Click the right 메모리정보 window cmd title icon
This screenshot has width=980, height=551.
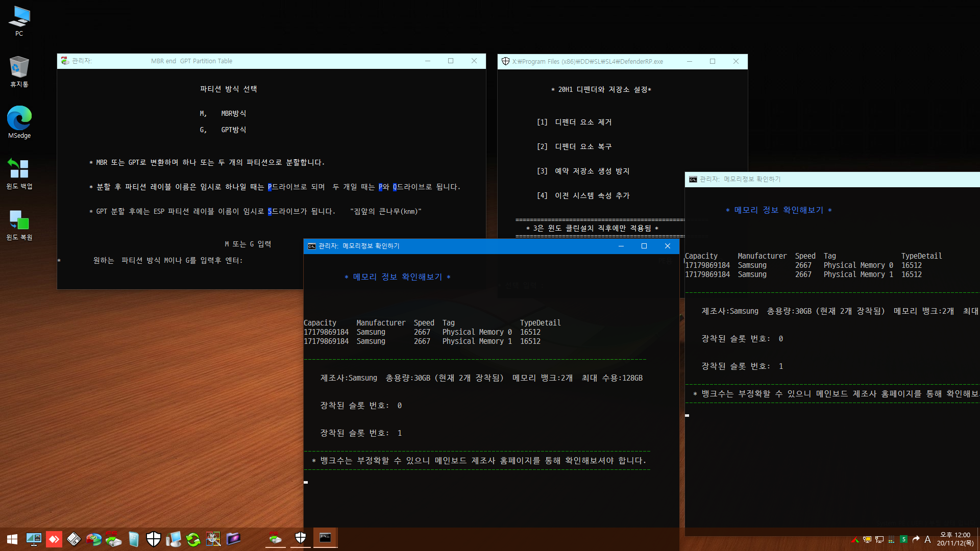coord(693,179)
